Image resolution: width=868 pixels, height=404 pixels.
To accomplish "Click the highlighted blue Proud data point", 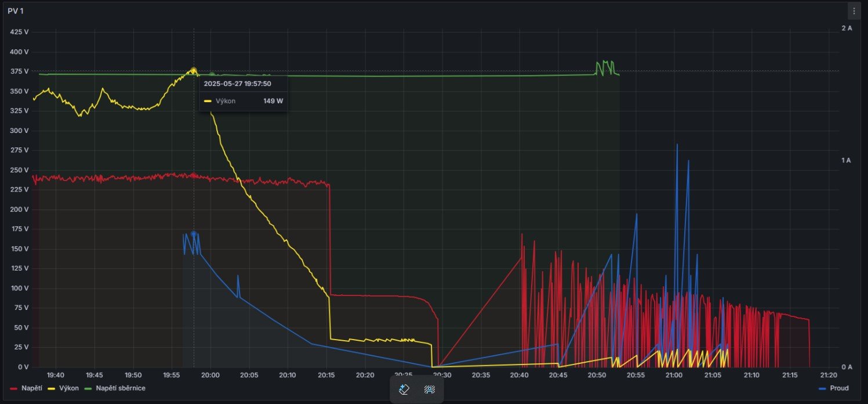I will click(x=194, y=233).
